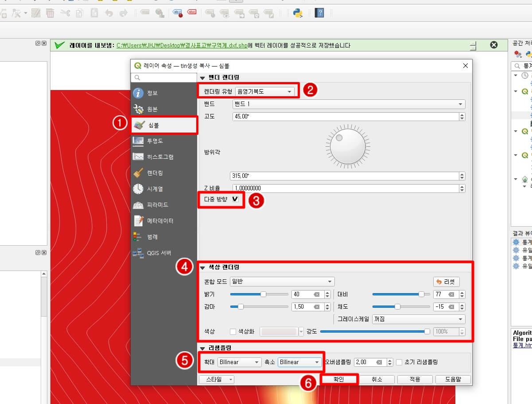Image resolution: width=532 pixels, height=404 pixels.
Task: Open the layer diagram options icon
Action: [159, 13]
